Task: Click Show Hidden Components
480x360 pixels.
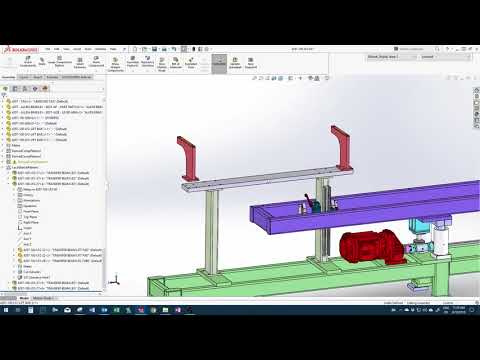Action: [x=115, y=65]
